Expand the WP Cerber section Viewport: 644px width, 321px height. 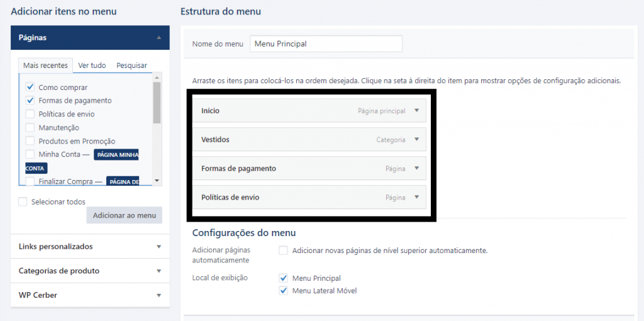point(159,296)
